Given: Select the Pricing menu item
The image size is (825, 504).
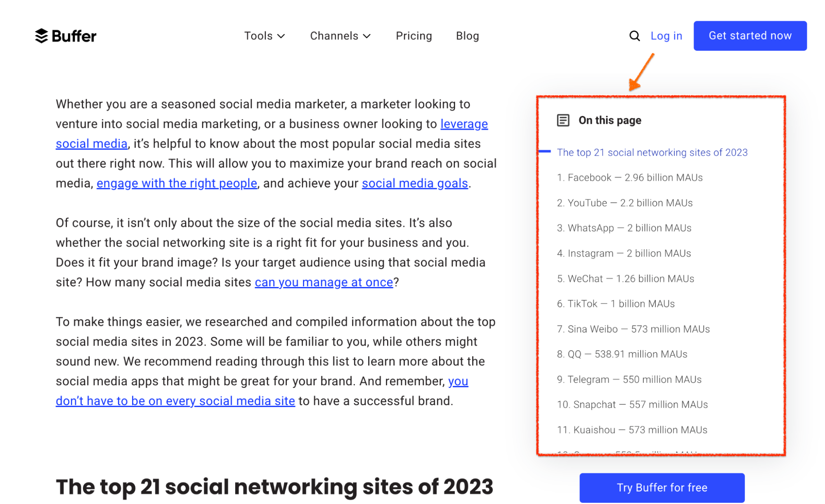Looking at the screenshot, I should (413, 35).
